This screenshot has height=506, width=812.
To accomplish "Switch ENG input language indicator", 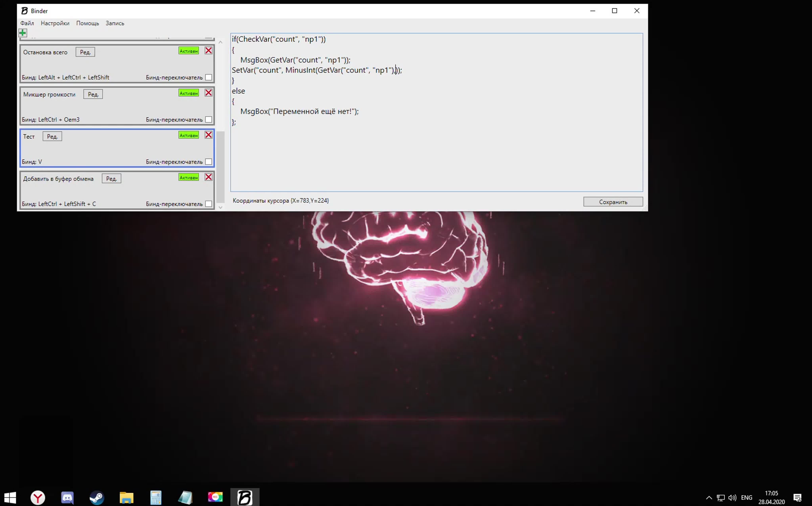I will pos(747,498).
